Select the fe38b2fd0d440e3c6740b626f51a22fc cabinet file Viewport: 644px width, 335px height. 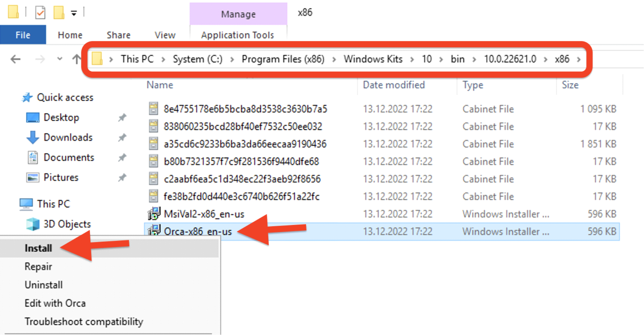pos(241,197)
